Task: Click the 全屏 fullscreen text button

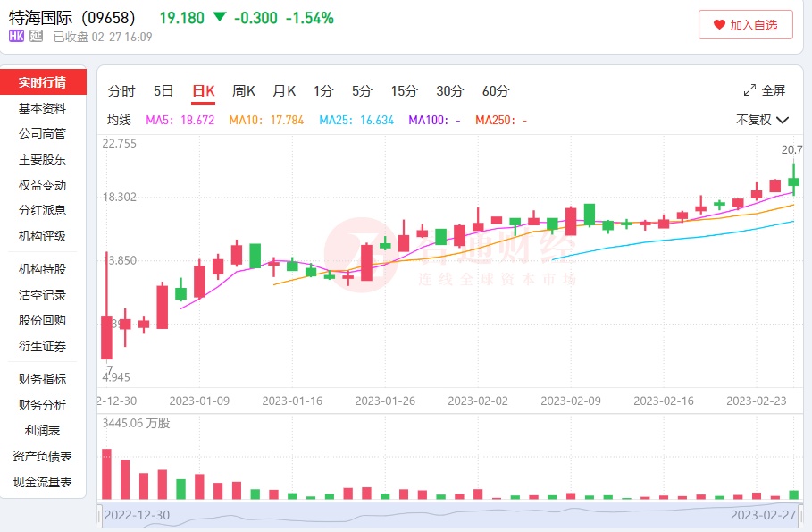Action: (774, 90)
